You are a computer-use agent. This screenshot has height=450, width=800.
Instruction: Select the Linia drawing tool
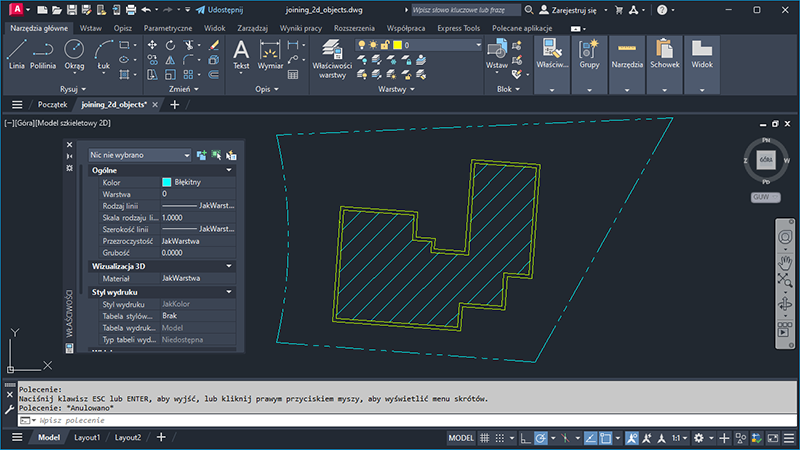pos(16,53)
